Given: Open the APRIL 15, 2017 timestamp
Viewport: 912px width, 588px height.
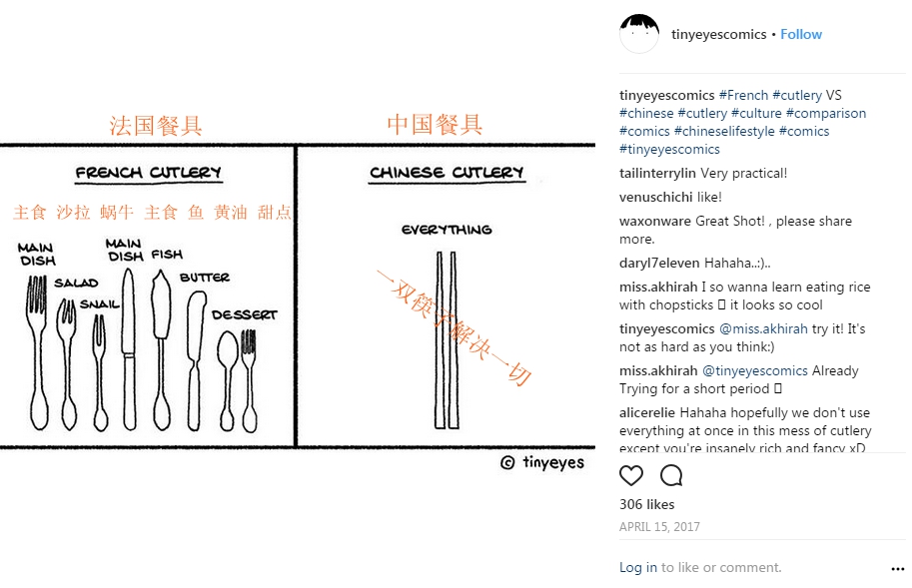Looking at the screenshot, I should pos(659,527).
